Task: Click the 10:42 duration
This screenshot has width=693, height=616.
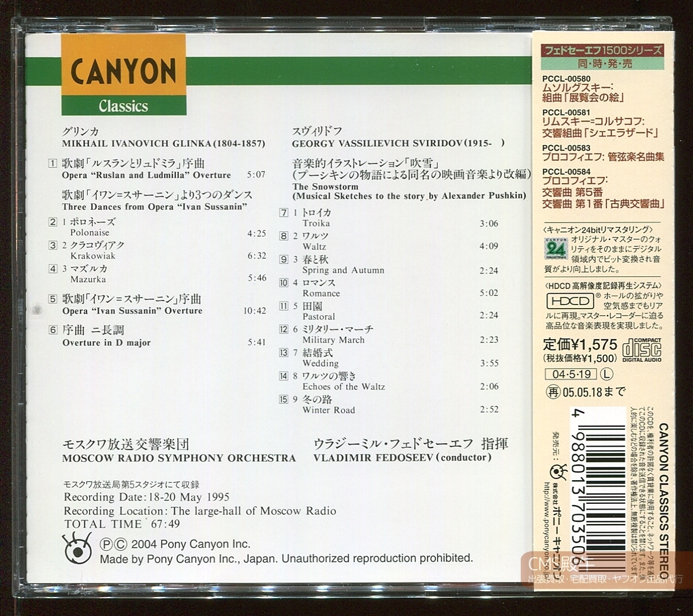Action: click(255, 310)
